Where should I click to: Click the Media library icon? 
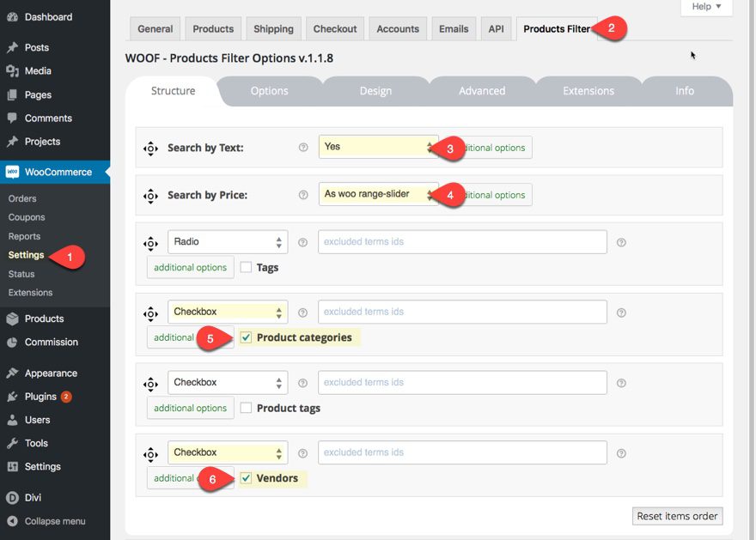click(12, 71)
